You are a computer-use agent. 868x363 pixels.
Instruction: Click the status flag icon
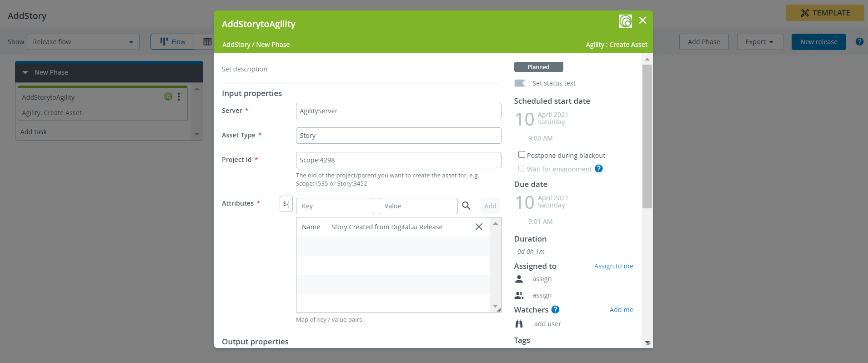point(520,83)
